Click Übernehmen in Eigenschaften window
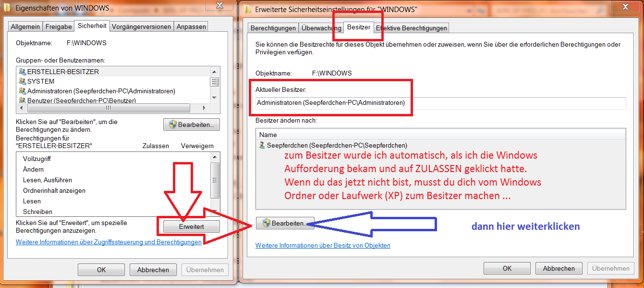Viewport: 644px width, 288px height. pyautogui.click(x=205, y=270)
